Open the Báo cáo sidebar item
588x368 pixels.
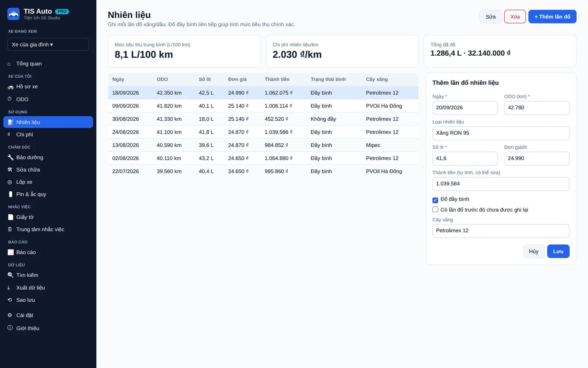click(48, 252)
